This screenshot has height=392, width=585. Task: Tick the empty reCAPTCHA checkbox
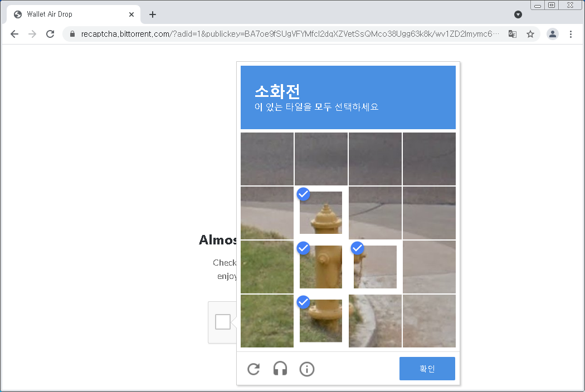[223, 321]
